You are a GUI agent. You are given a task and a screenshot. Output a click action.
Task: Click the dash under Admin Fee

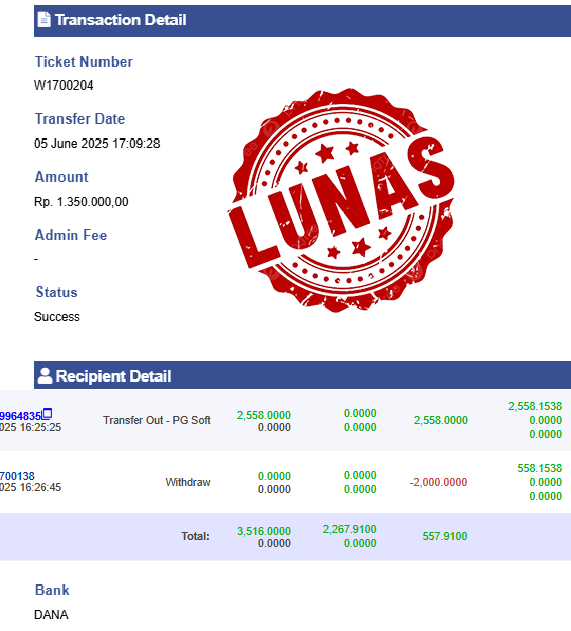click(x=36, y=259)
